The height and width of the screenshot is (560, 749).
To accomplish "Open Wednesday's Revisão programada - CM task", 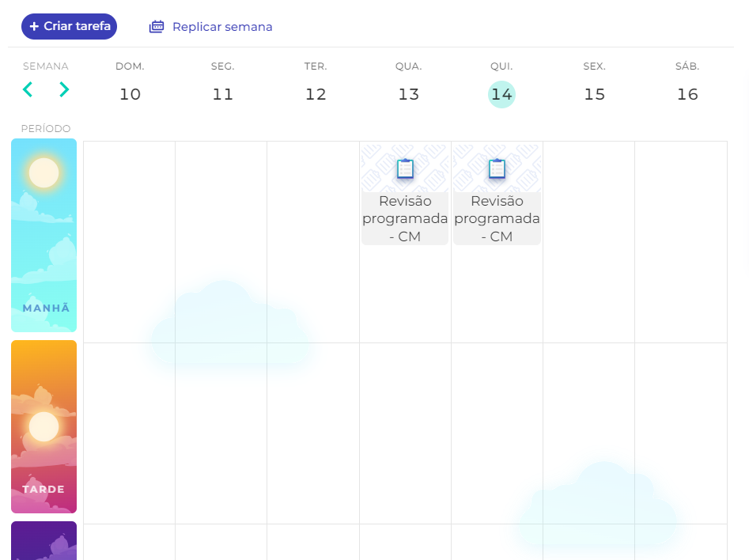I will (x=405, y=195).
